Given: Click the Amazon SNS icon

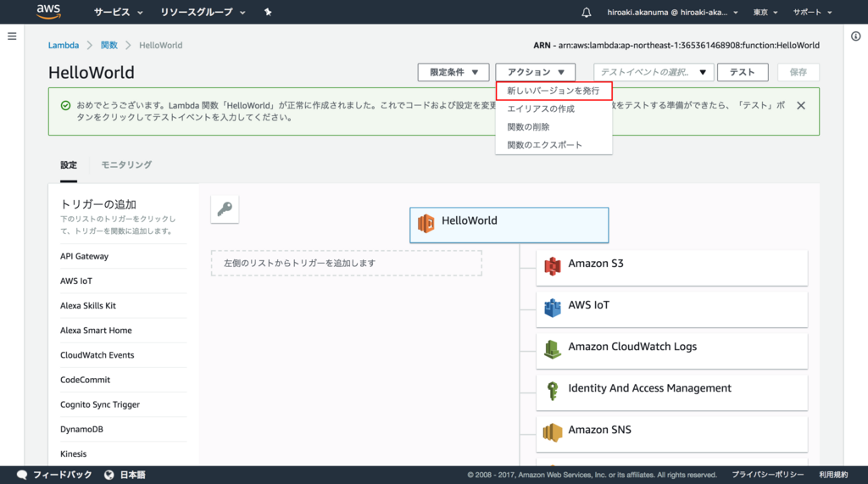Looking at the screenshot, I should click(x=552, y=432).
